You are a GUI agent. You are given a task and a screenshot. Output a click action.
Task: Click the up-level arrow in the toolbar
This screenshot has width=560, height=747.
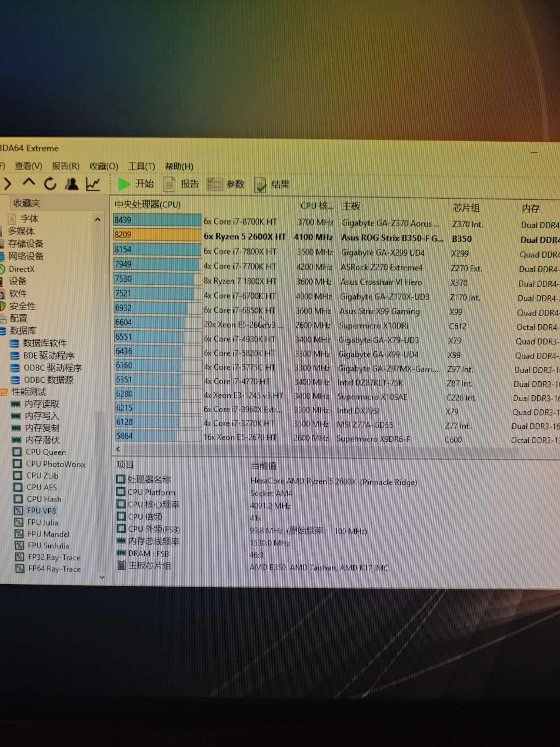pos(29,183)
